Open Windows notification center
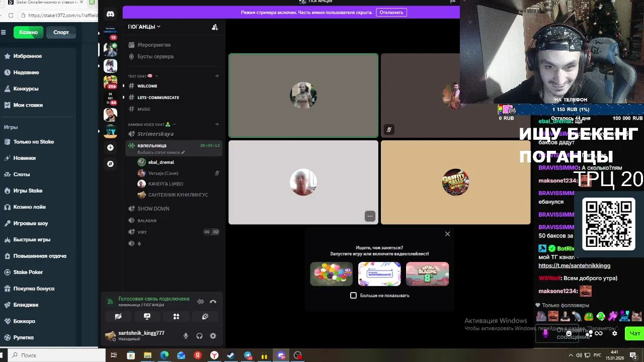 pos(633,355)
